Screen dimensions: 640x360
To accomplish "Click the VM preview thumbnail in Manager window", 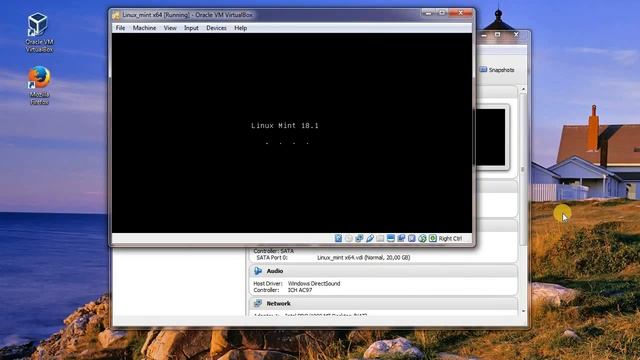I will click(491, 137).
